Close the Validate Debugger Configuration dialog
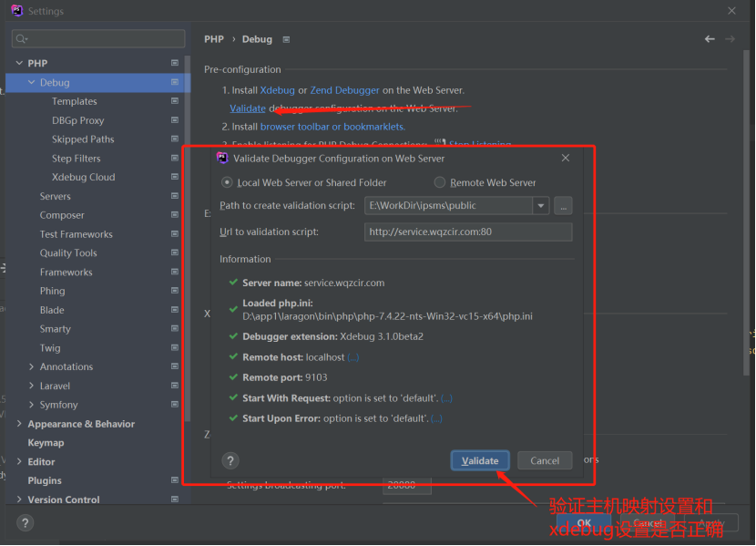 (566, 159)
